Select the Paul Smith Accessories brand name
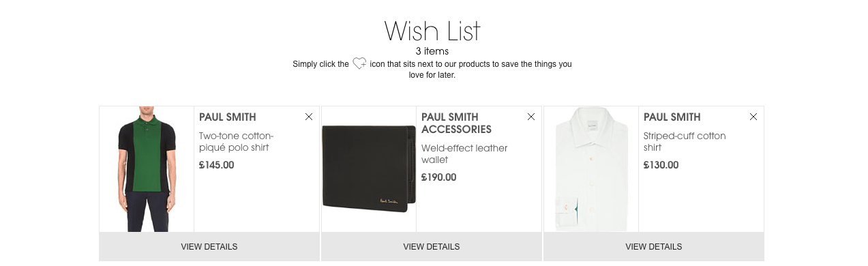 tap(456, 123)
